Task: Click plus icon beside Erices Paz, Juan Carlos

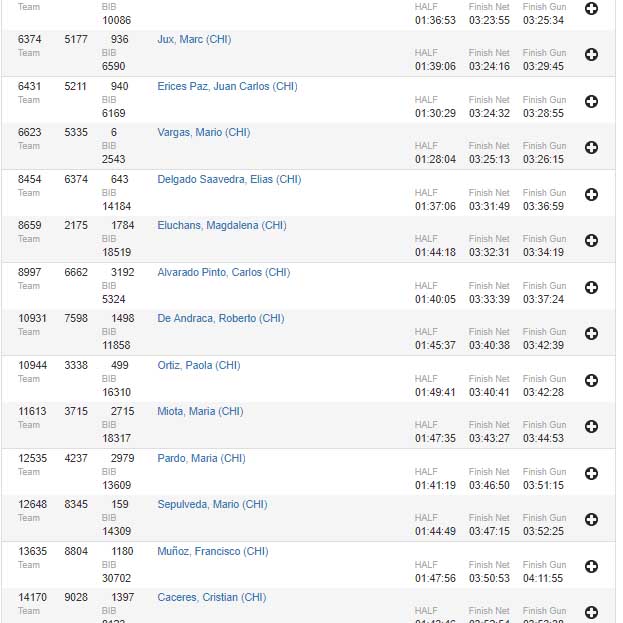Action: coord(591,101)
